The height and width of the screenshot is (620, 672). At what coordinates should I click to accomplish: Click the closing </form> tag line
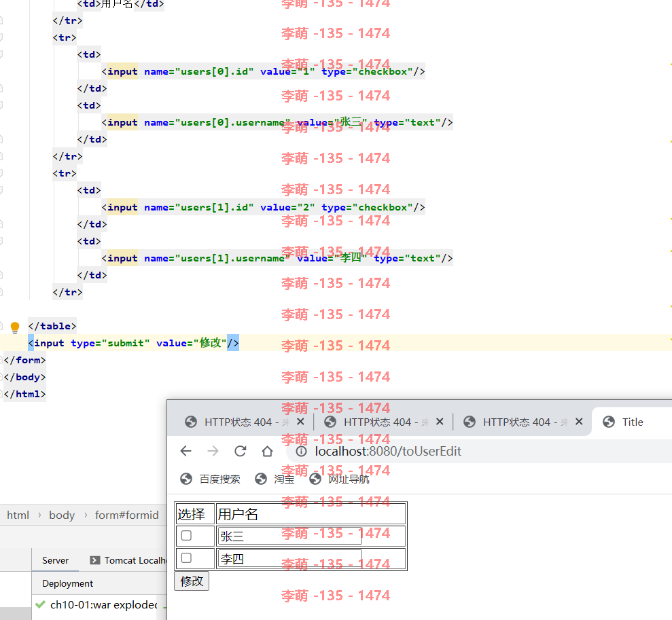25,360
